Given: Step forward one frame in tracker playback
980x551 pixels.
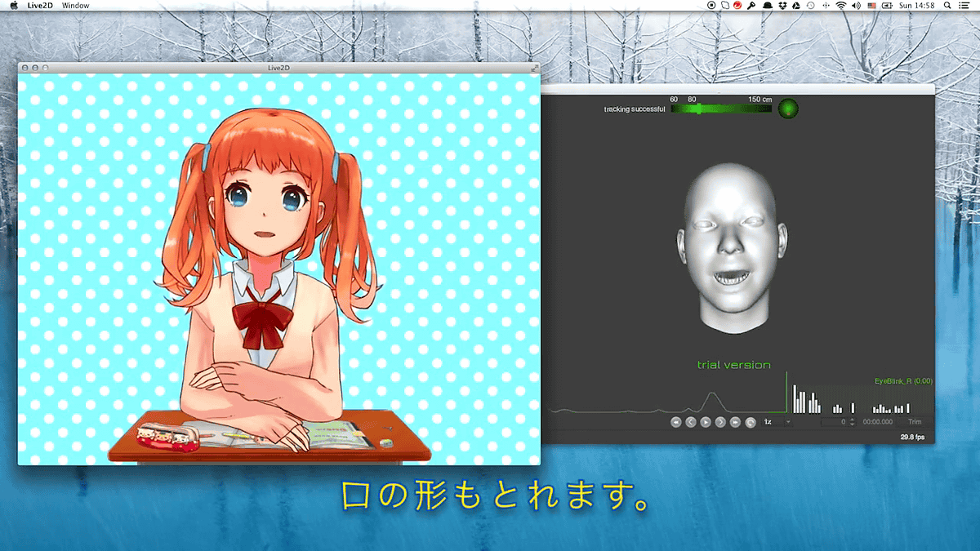Looking at the screenshot, I should click(x=720, y=422).
